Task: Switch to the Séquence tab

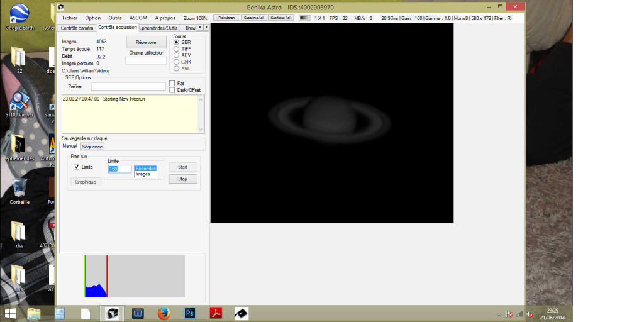Action: (92, 147)
